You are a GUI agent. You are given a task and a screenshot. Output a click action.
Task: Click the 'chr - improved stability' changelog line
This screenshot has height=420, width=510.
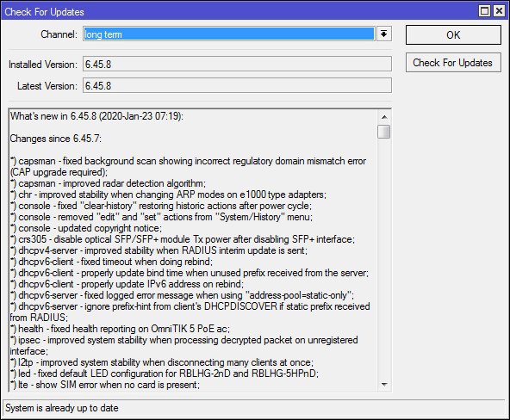168,195
